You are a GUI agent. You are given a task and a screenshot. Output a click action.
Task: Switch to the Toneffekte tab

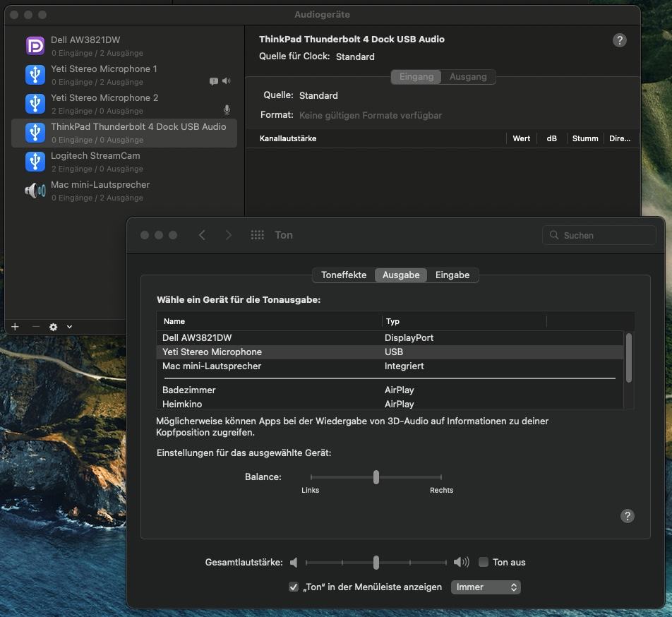coord(344,275)
